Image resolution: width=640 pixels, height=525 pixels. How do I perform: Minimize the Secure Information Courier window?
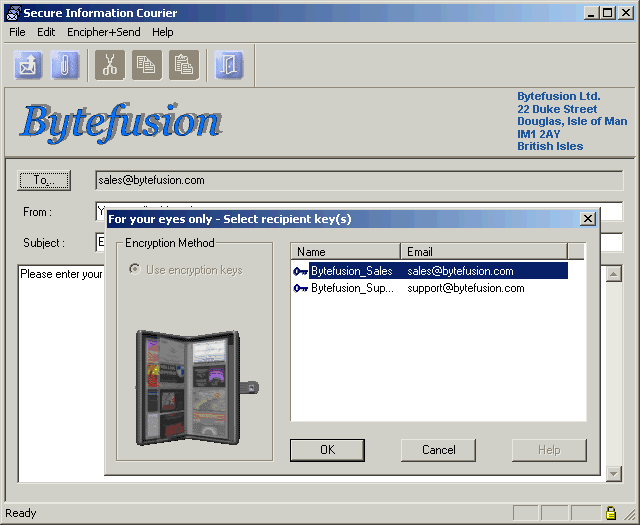[590, 13]
